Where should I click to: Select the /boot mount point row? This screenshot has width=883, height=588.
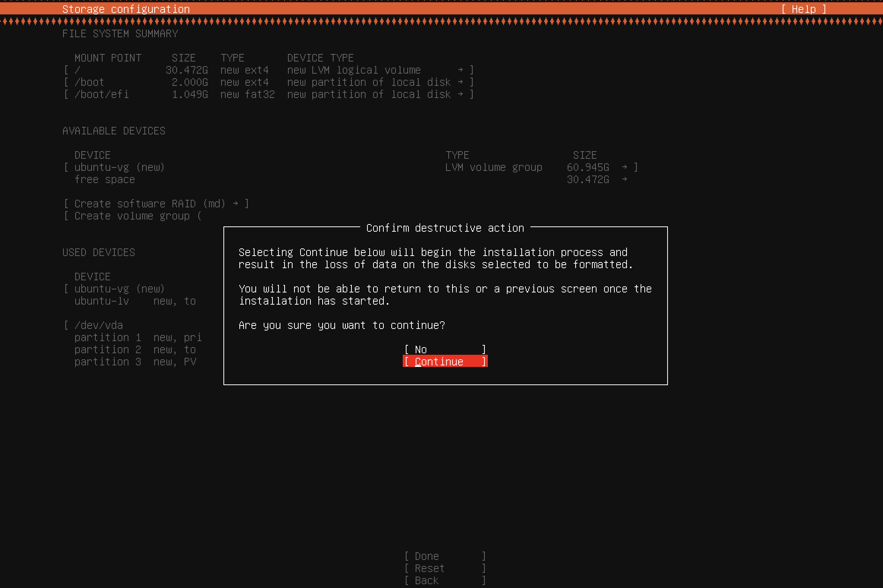[x=90, y=82]
